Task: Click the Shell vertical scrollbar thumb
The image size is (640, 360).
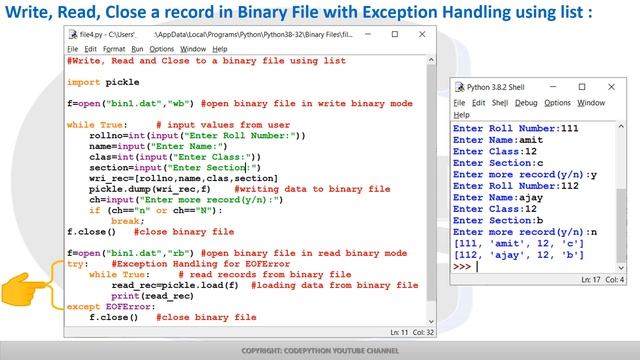Action: click(x=621, y=225)
